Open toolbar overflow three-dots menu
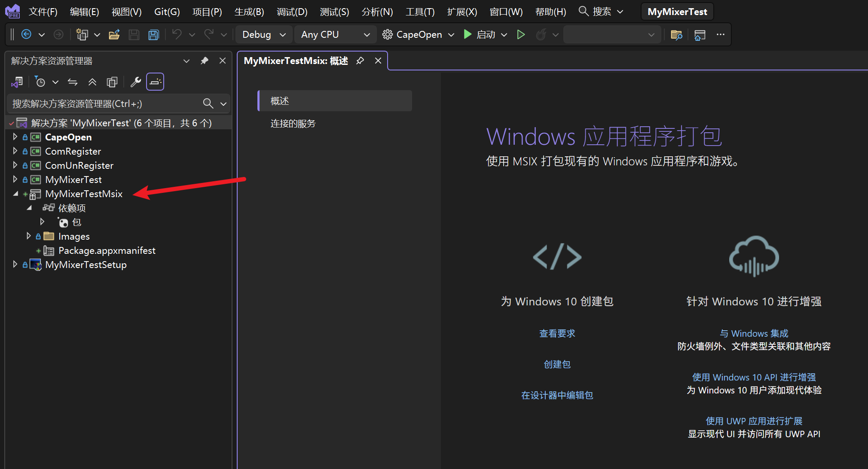 721,34
